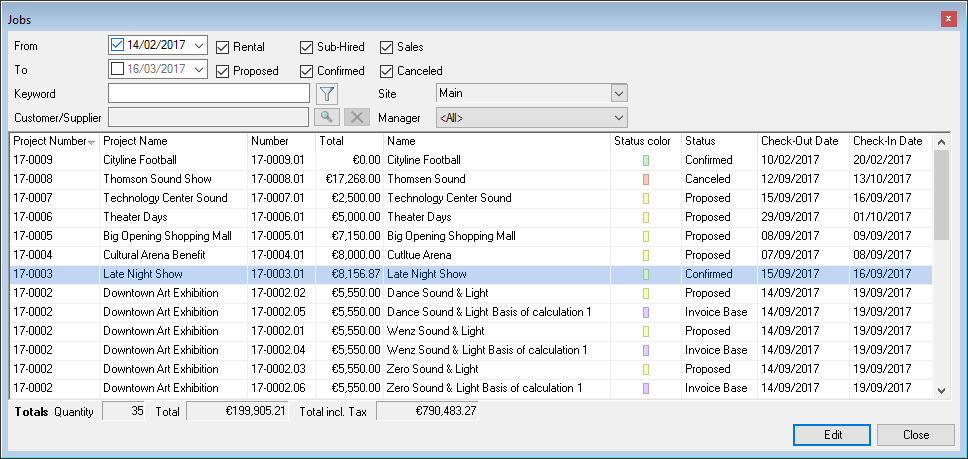Click the Project Number sort arrow
This screenshot has height=459, width=968.
[92, 142]
